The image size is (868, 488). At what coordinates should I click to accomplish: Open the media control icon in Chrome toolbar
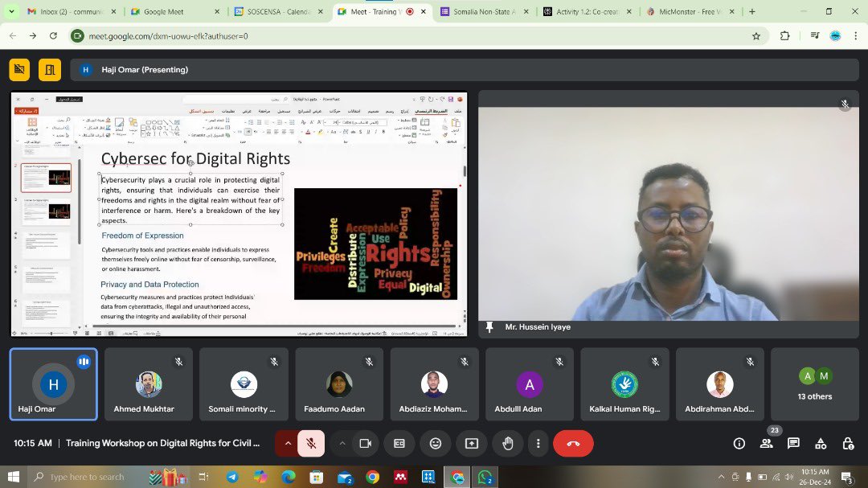[814, 36]
